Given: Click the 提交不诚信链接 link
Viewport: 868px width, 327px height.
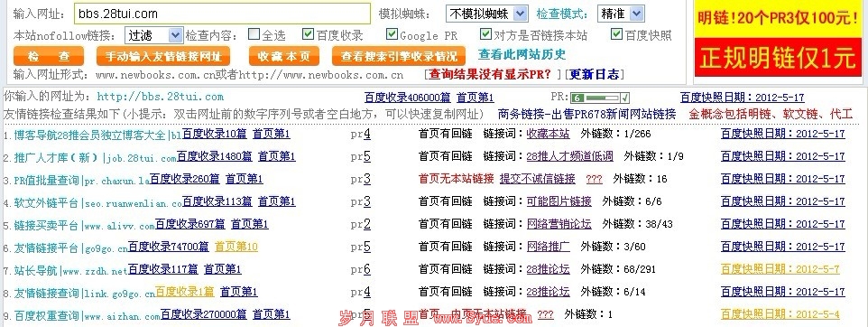Looking at the screenshot, I should coord(538,179).
